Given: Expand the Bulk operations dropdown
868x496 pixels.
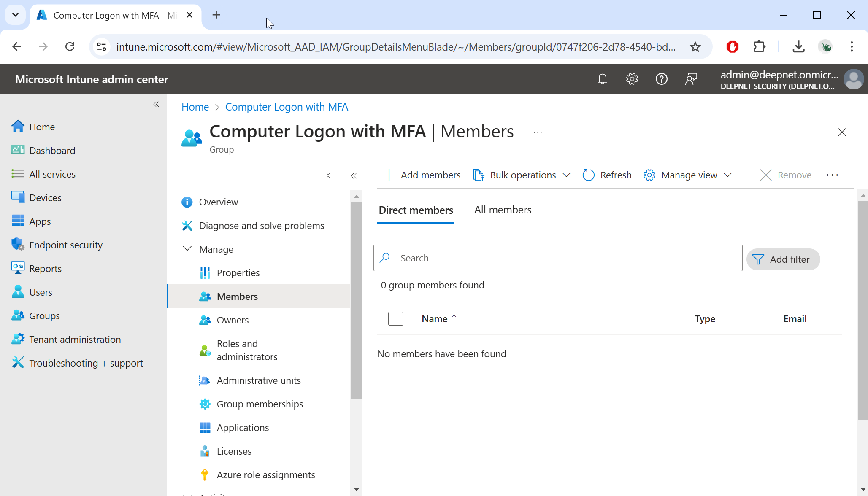Looking at the screenshot, I should click(522, 175).
